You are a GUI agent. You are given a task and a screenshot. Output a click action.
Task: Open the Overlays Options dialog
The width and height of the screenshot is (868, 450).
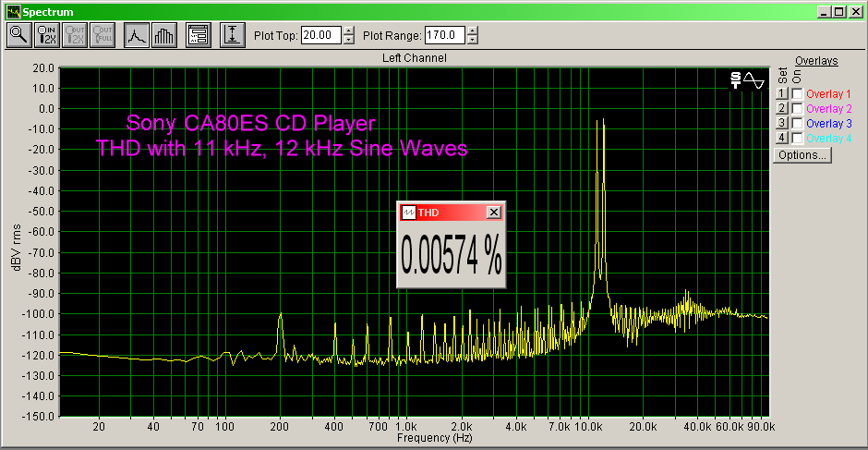click(802, 155)
